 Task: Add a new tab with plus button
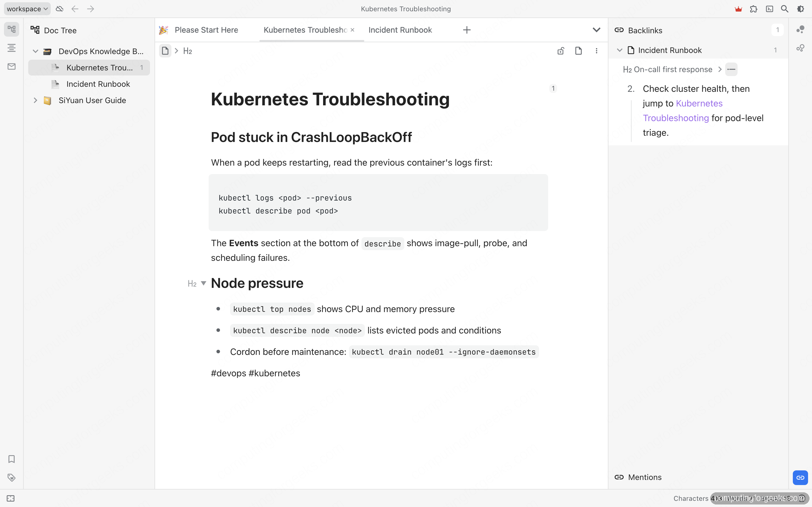point(467,30)
